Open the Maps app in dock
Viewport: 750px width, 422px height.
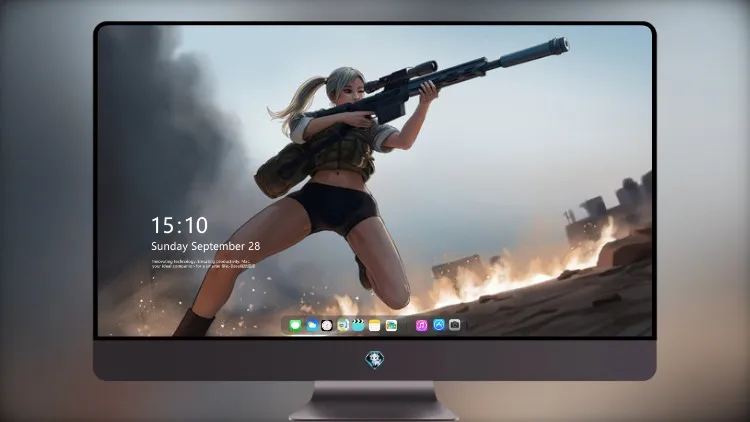[342, 325]
